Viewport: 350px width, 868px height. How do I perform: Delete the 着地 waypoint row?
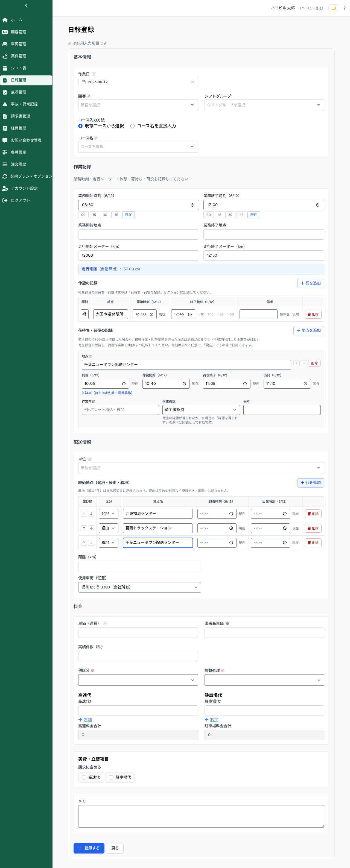[x=313, y=543]
